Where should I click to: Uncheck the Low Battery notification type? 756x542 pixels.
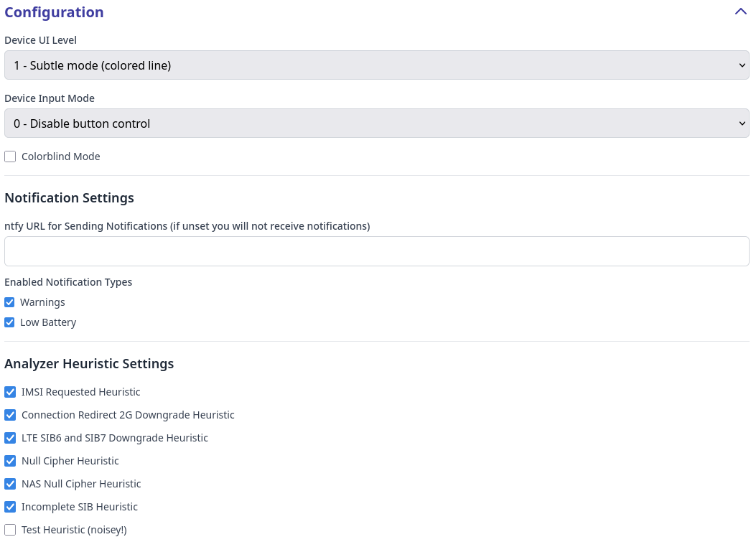point(9,322)
